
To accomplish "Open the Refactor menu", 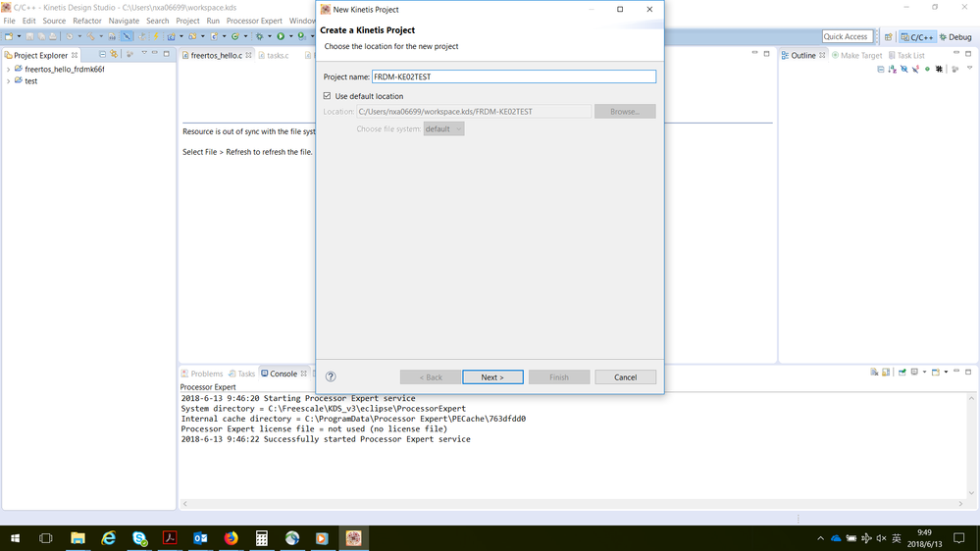I will (87, 21).
